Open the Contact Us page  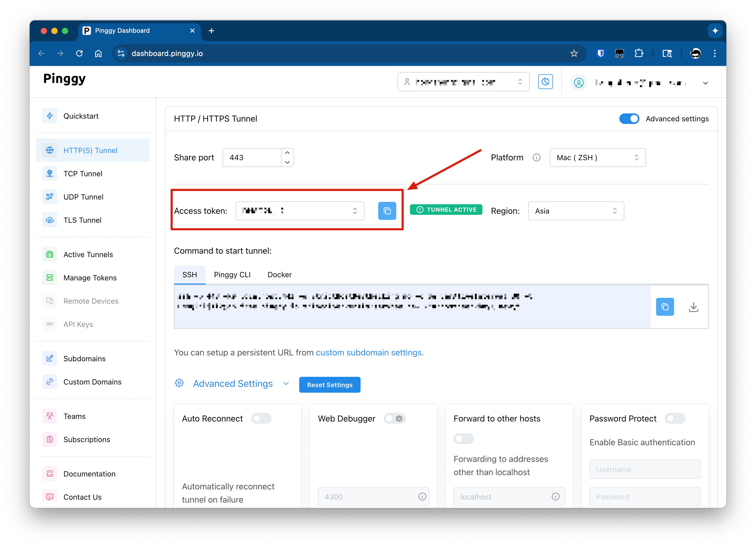tap(93, 497)
